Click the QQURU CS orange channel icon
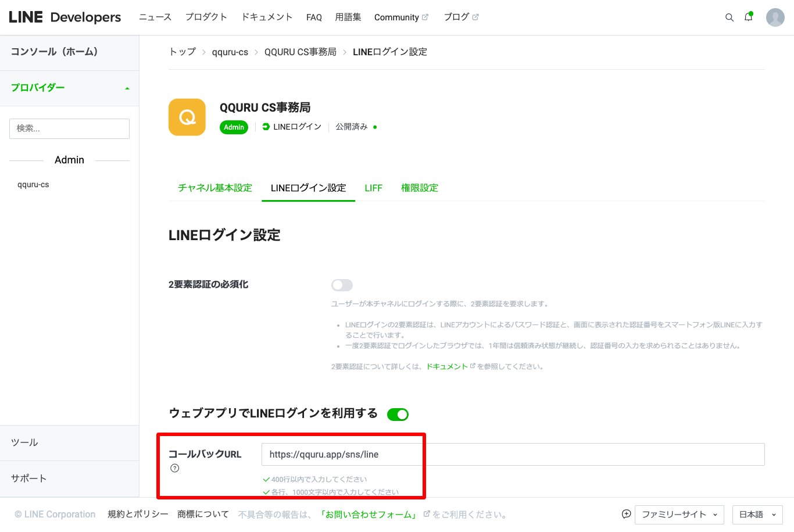Viewport: 794px width, 532px height. 187,117
